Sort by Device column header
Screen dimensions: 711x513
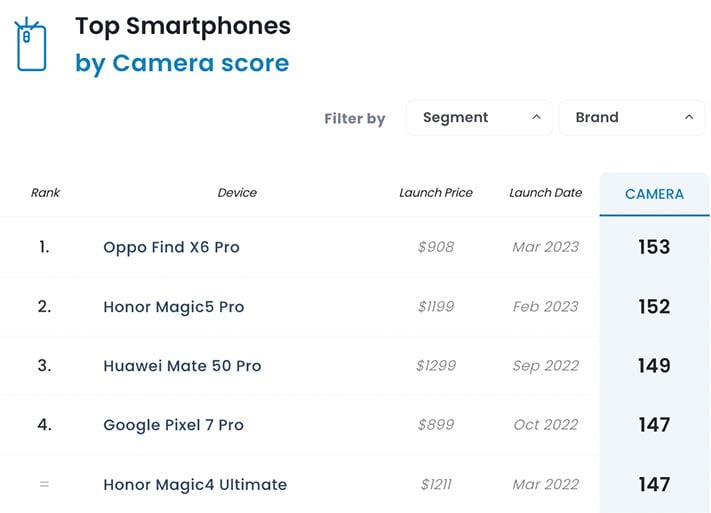(x=237, y=193)
